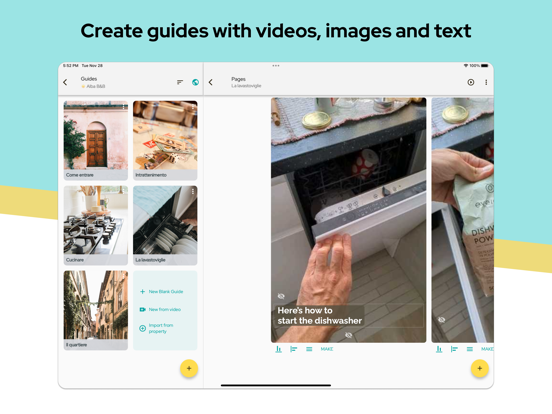Click the Guides title text
This screenshot has width=552, height=414.
[89, 79]
